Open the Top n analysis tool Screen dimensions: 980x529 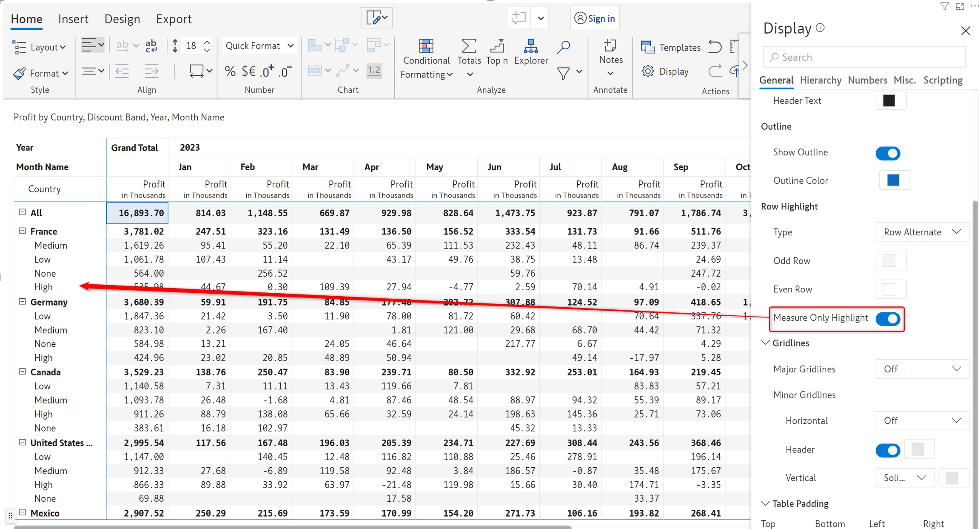pos(496,47)
